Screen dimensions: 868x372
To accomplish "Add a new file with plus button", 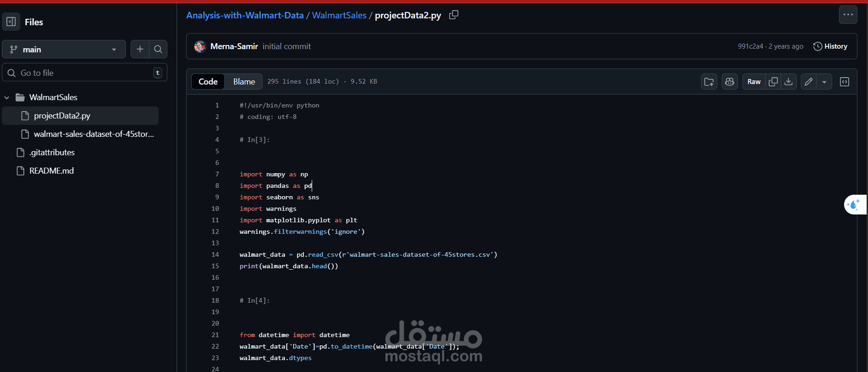I will pyautogui.click(x=140, y=49).
